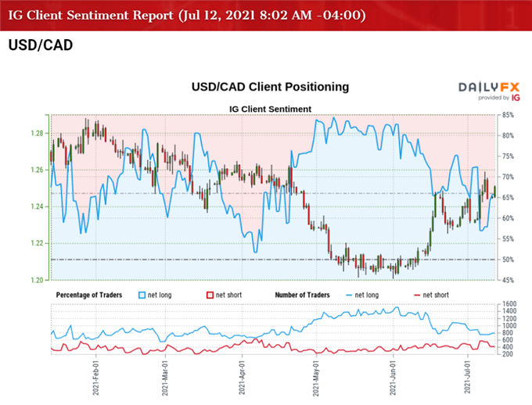
Task: Click the 800 traders axis label
Action: coord(508,333)
